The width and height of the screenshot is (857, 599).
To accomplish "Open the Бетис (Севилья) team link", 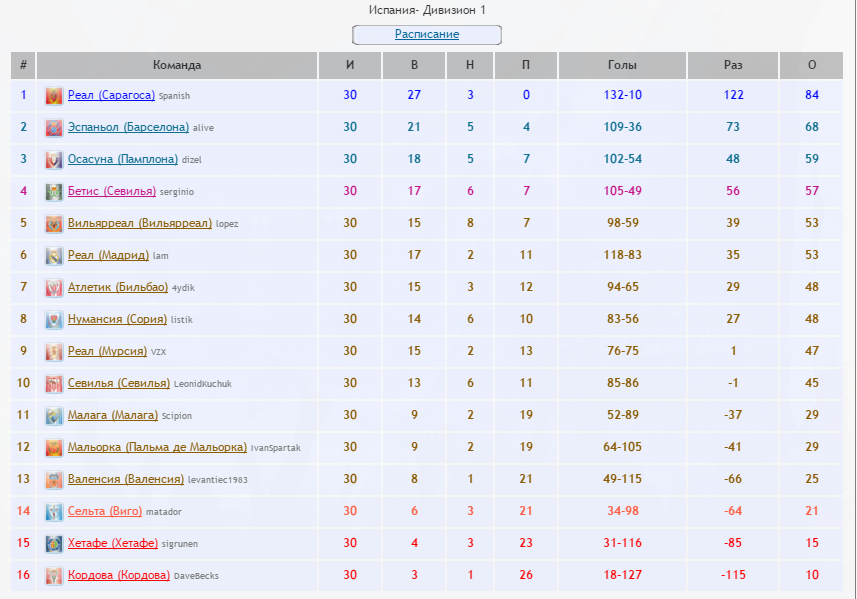I will pyautogui.click(x=112, y=191).
